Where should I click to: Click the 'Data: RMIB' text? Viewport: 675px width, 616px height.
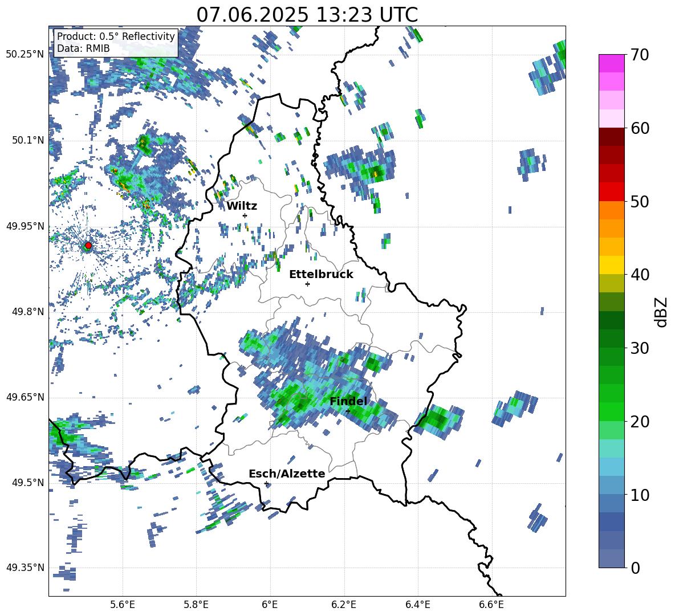click(83, 48)
